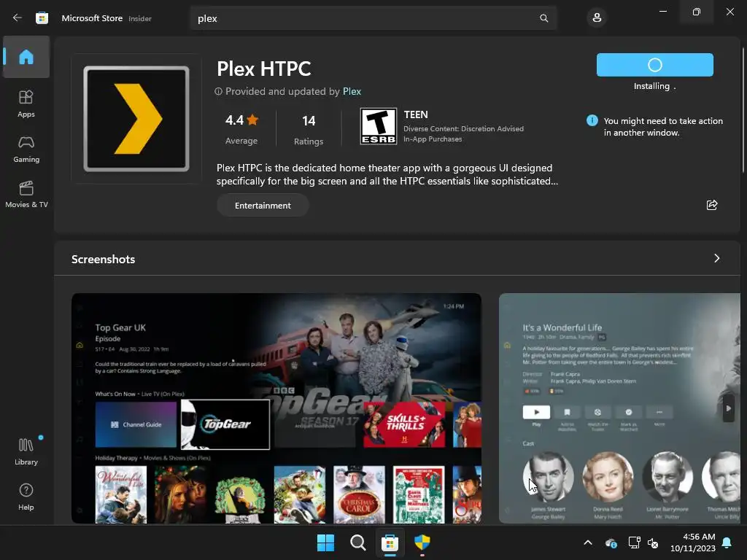Click the info icon beside Provided and updated

pos(218,91)
